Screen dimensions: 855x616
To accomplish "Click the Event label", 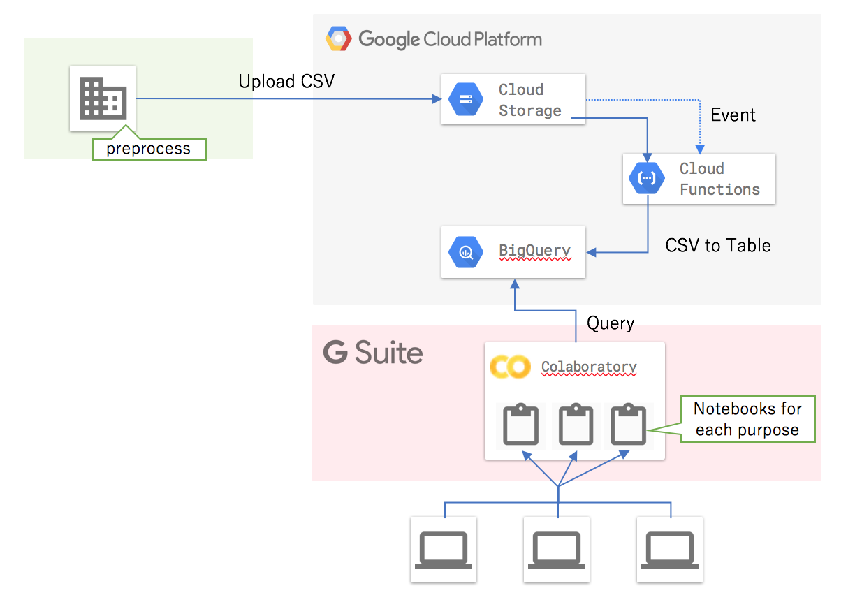I will coord(733,115).
